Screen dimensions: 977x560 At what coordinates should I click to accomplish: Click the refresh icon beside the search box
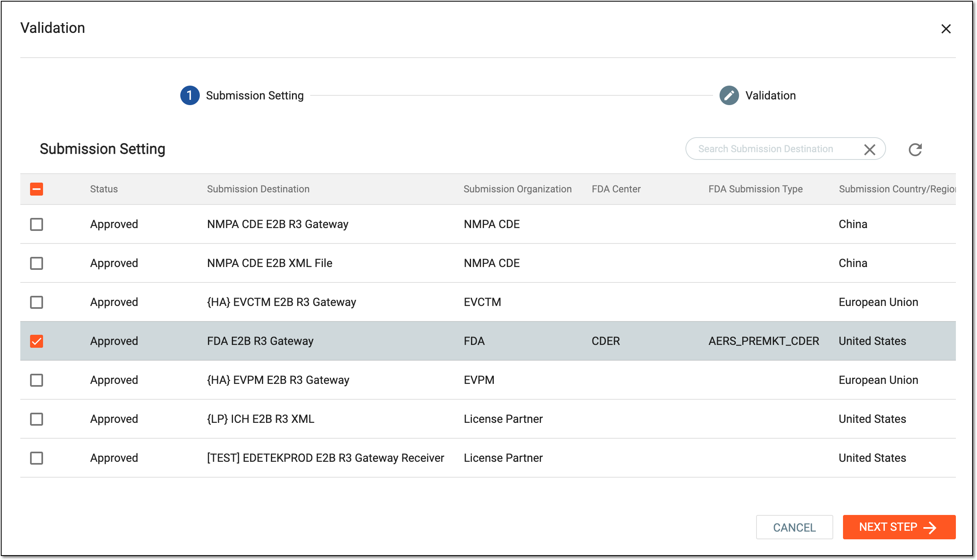coord(915,149)
